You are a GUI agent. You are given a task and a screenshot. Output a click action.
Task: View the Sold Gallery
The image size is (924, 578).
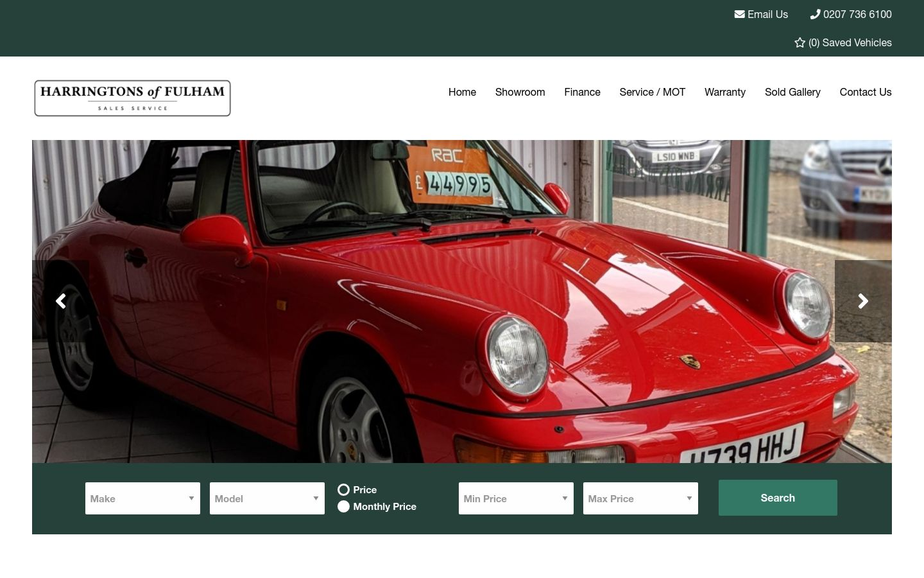pos(792,92)
